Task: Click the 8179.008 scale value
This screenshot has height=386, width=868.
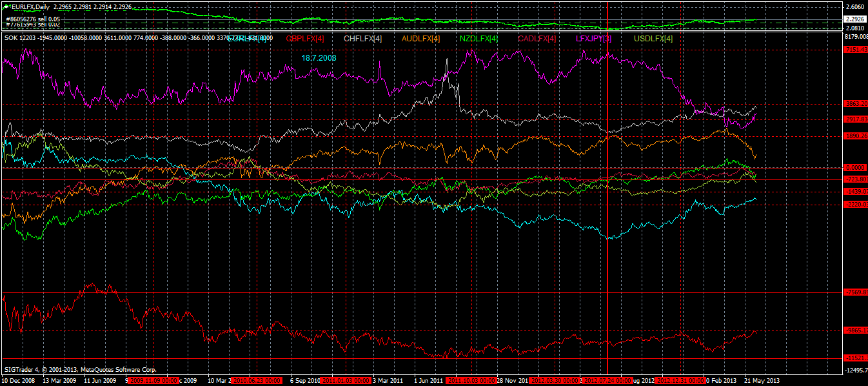Action: coord(856,37)
